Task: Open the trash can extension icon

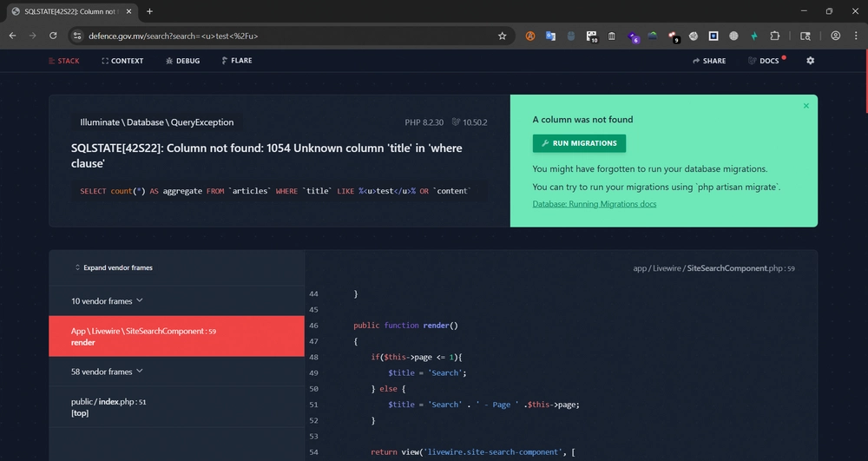Action: pos(612,36)
